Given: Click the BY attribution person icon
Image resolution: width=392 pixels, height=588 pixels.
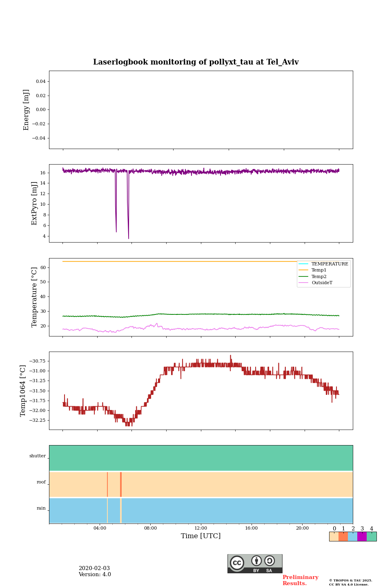Looking at the screenshot, I should (x=256, y=561).
